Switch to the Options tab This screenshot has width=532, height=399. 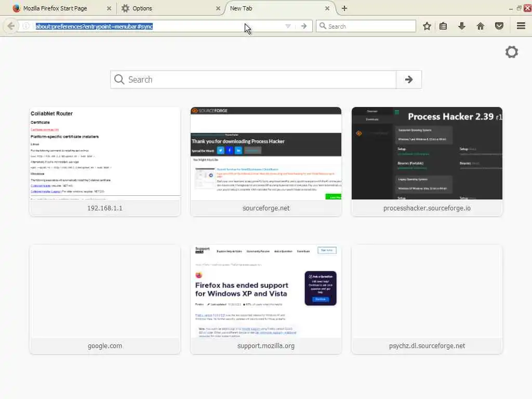(x=170, y=8)
